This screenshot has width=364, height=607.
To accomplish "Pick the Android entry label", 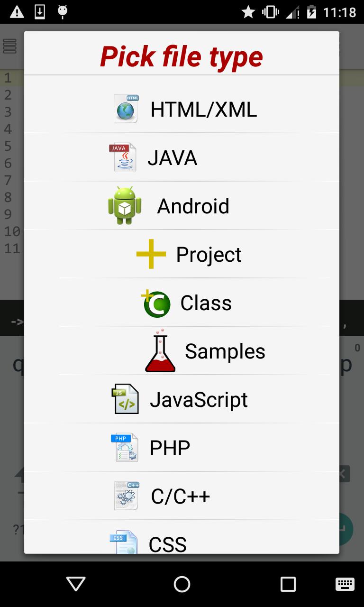I will pyautogui.click(x=193, y=206).
